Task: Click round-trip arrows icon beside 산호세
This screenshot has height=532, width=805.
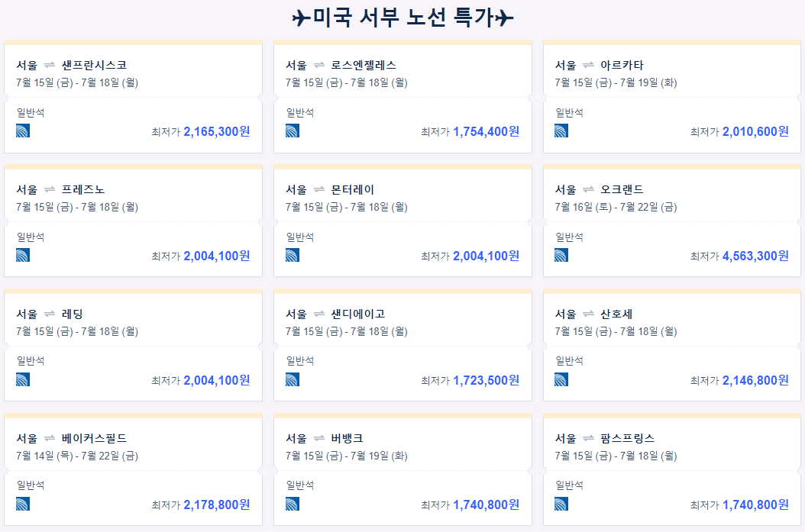Action: (588, 314)
